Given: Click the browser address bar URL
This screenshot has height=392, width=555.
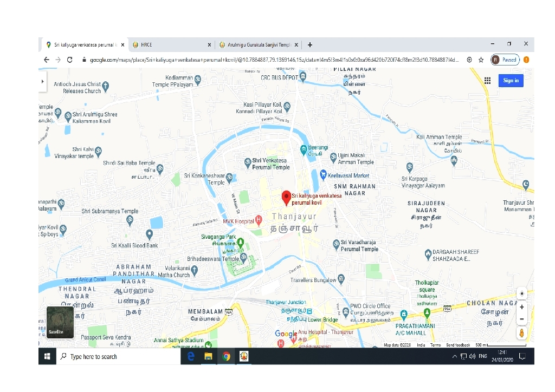Looking at the screenshot, I should coord(271,60).
